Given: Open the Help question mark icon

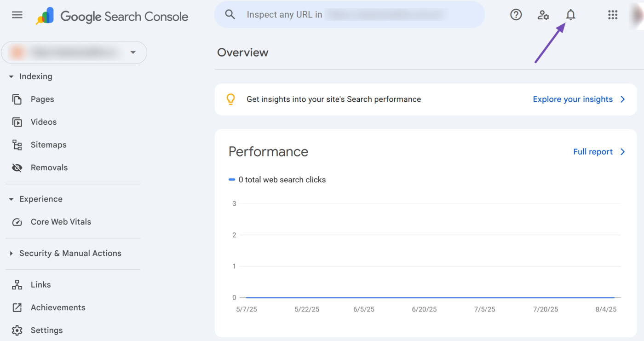Looking at the screenshot, I should coord(516,15).
